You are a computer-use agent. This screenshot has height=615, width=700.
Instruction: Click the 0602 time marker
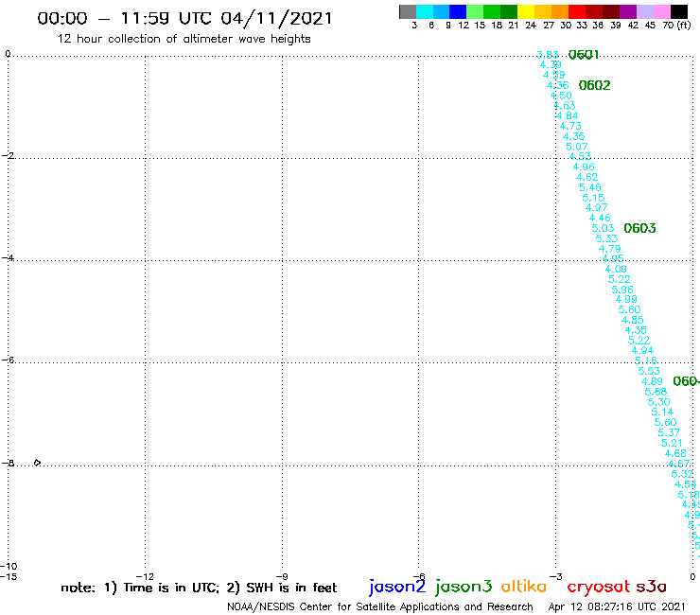click(x=594, y=85)
